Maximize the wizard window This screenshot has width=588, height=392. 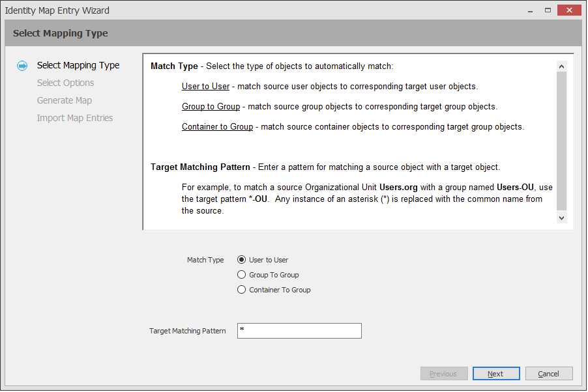548,10
